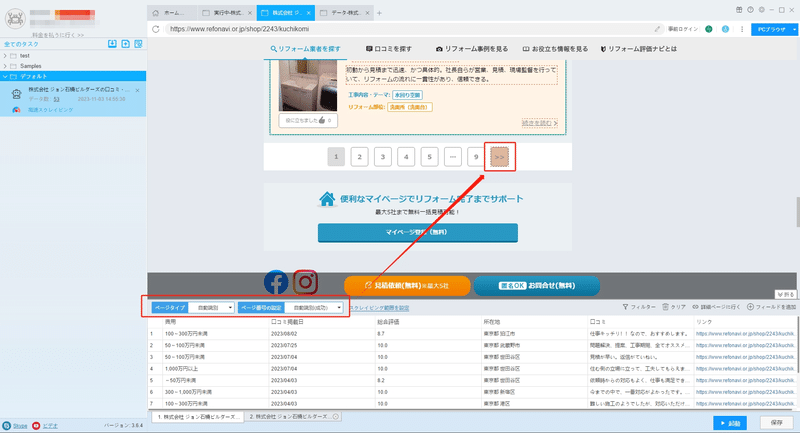Click 料金を払うに行く link
The image size is (800, 433).
[x=58, y=35]
